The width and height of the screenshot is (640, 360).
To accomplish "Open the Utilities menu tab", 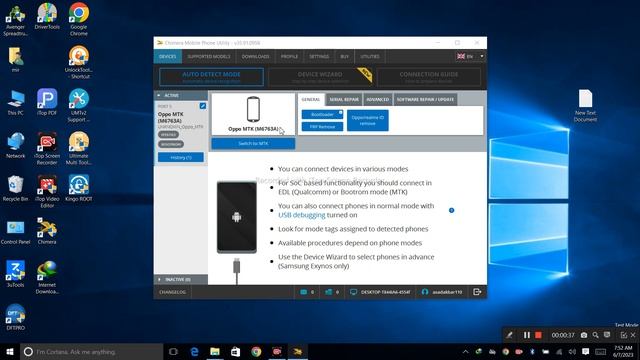I will [370, 56].
